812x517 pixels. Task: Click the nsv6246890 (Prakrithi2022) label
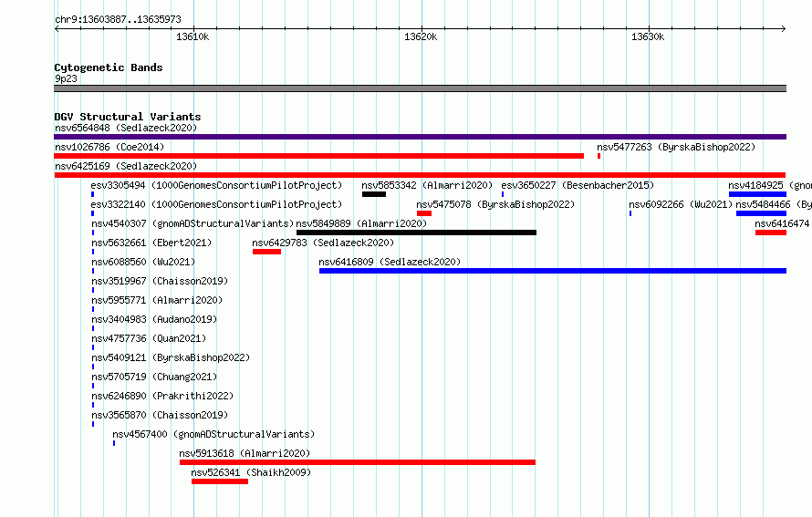[x=162, y=396]
